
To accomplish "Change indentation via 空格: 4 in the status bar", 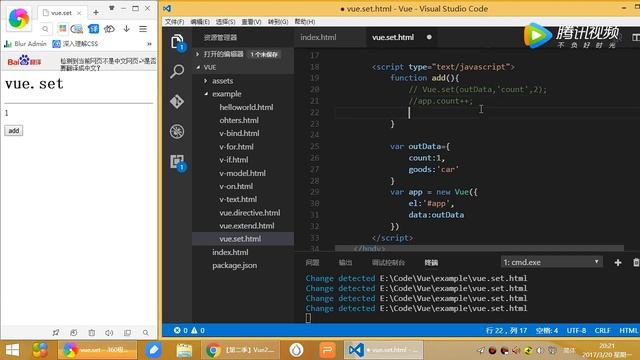I will [547, 330].
